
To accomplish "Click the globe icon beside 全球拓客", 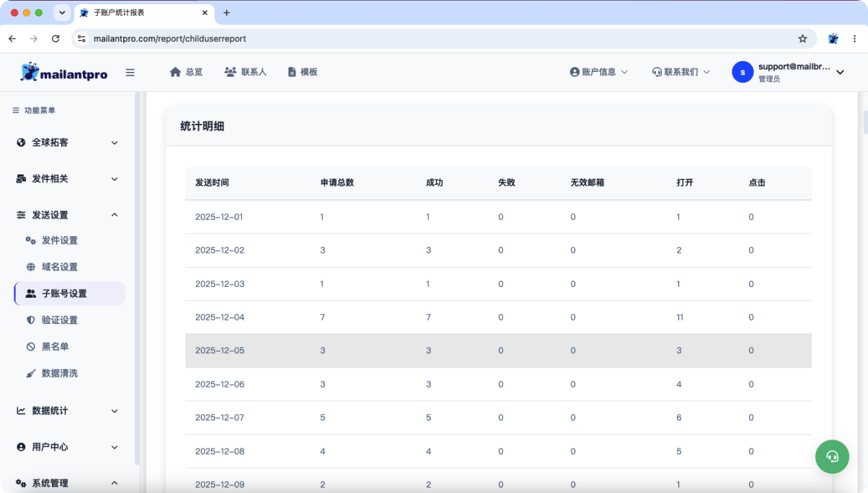I will click(21, 142).
